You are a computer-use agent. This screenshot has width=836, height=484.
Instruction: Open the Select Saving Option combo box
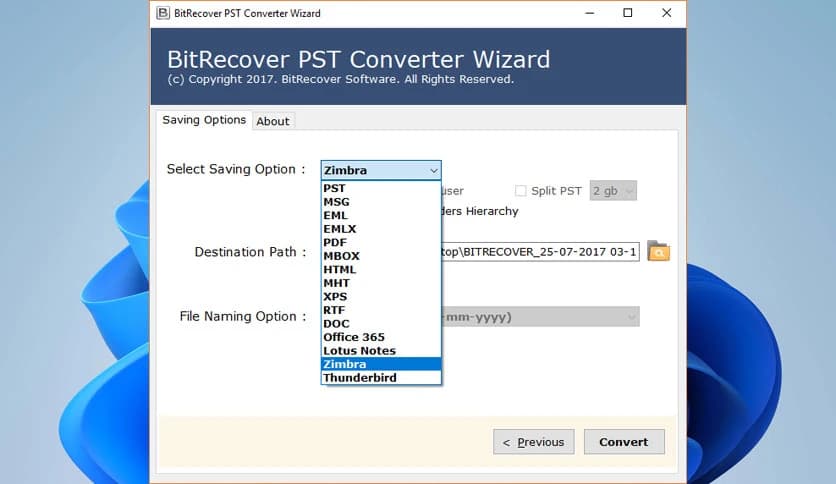click(381, 170)
